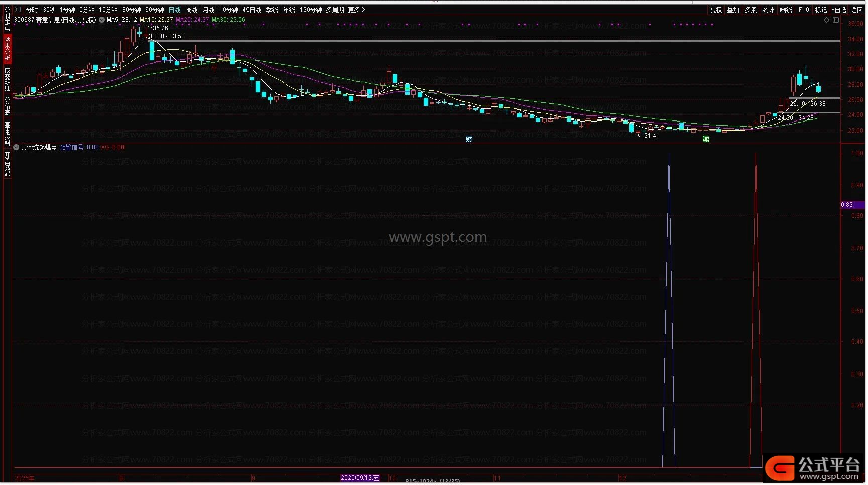Click the 画线 drawing tools button

click(786, 10)
